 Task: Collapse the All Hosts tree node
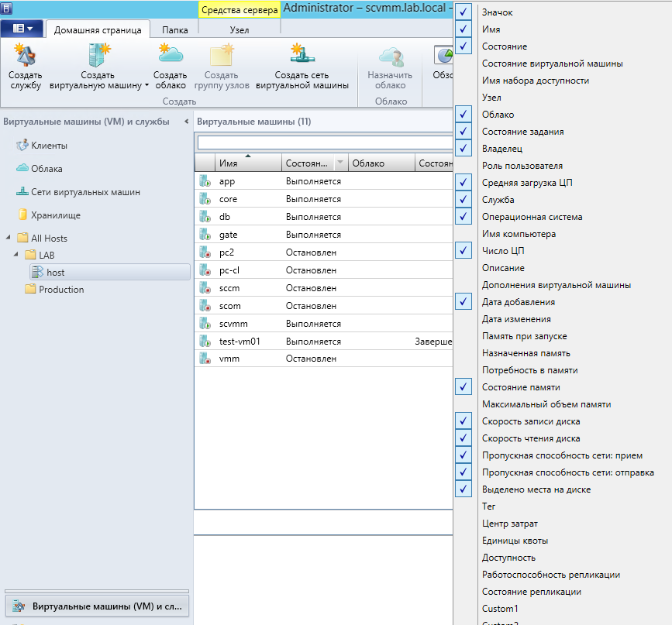[8, 239]
